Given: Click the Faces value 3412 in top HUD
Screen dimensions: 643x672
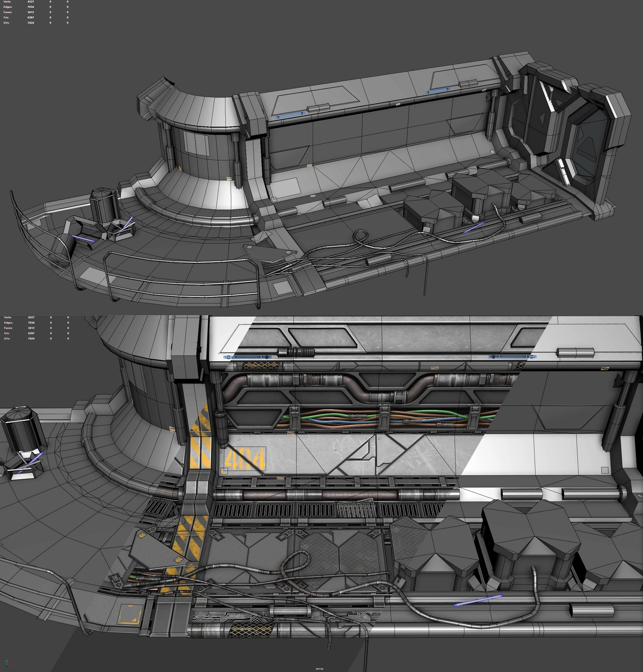Looking at the screenshot, I should pos(31,12).
